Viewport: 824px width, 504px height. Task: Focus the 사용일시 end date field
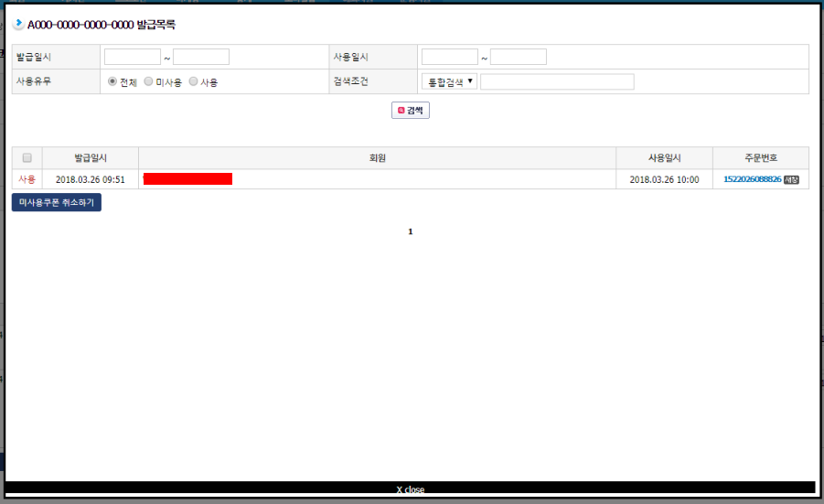point(519,58)
